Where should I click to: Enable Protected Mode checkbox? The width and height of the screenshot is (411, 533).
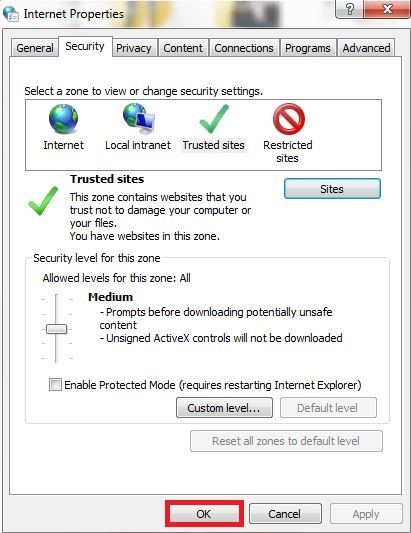55,385
